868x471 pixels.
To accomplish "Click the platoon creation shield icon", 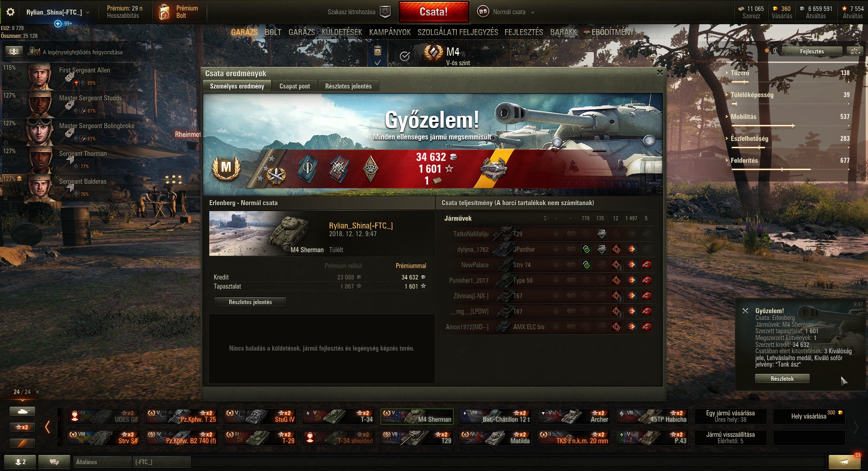I will [x=385, y=12].
